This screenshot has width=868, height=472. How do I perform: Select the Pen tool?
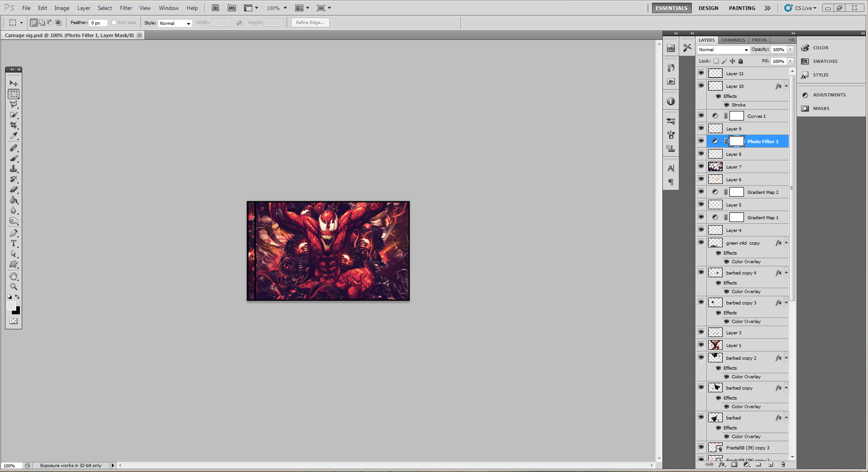pos(14,233)
